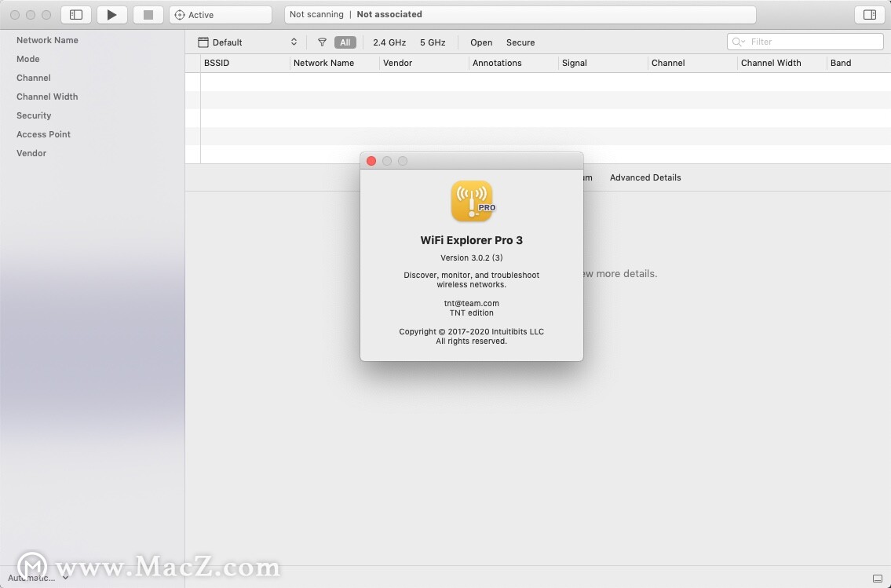Start scanning with the play button
The width and height of the screenshot is (891, 588).
(112, 15)
